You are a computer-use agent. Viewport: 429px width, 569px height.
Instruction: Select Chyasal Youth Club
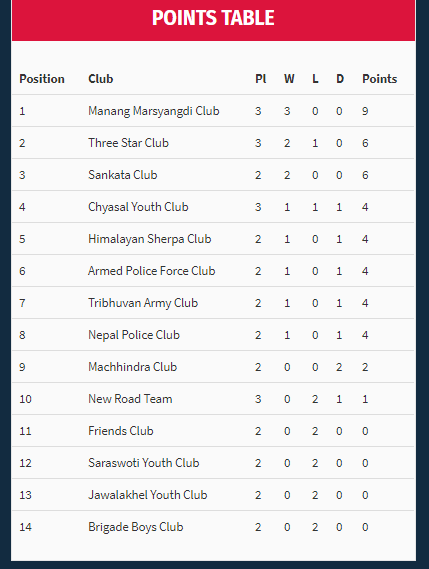click(138, 207)
